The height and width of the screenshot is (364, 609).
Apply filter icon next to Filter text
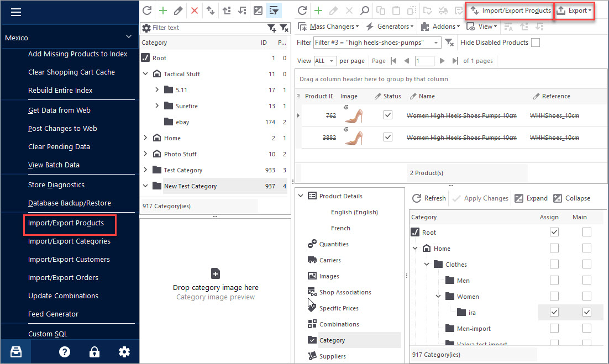[x=271, y=28]
